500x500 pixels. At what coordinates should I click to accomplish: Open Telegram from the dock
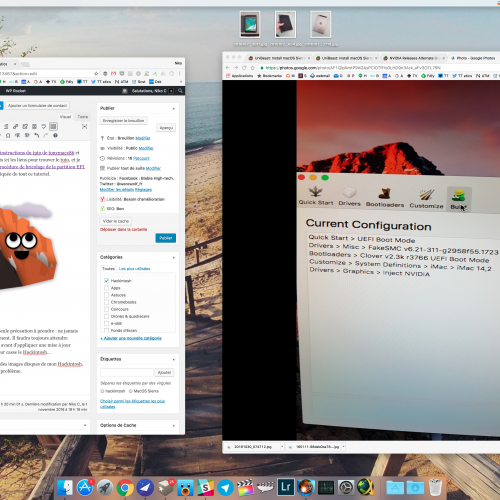click(x=225, y=488)
